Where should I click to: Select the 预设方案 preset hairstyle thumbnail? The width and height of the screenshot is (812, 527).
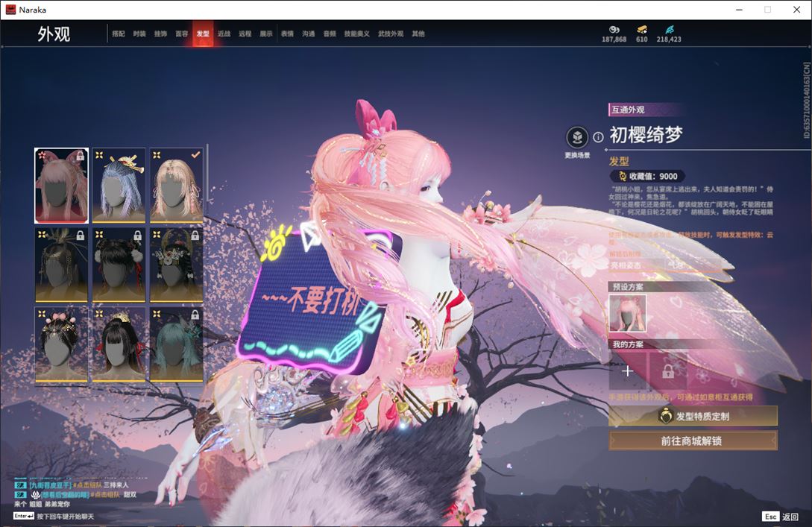pos(627,313)
